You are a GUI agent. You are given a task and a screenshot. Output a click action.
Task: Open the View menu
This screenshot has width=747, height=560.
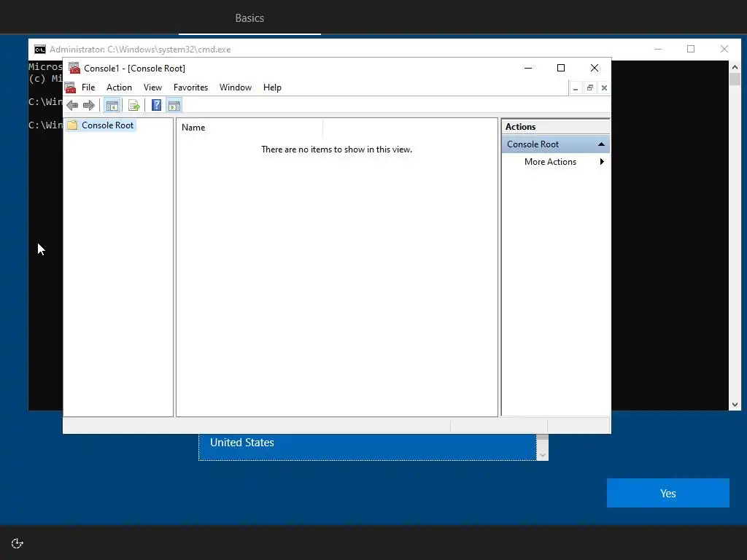pos(153,87)
